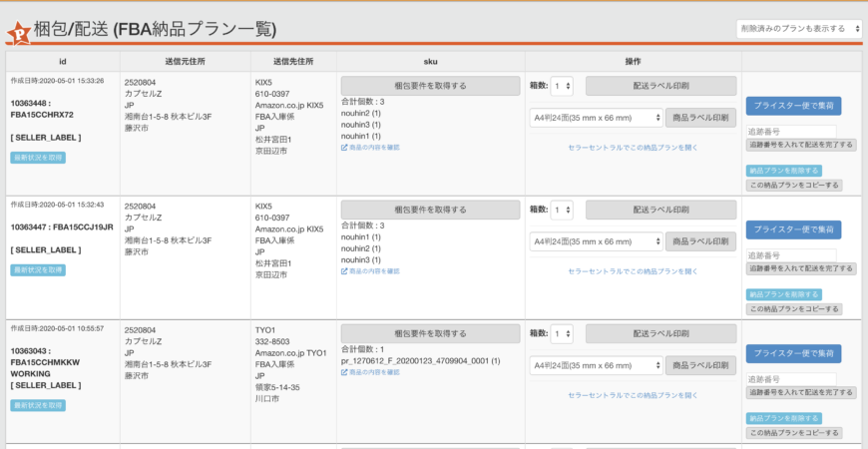This screenshot has height=449, width=868.
Task: Click 商品ラベル印刷 for plan 10363447
Action: coord(700,241)
